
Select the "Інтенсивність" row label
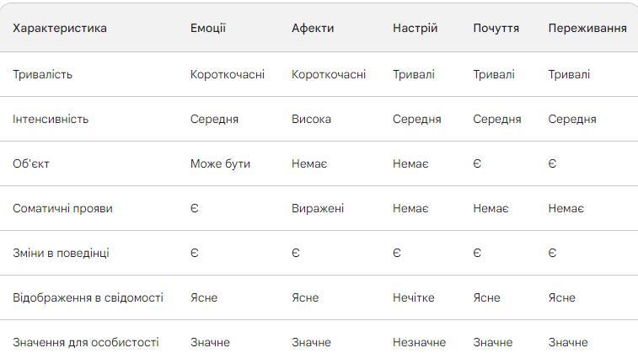coord(51,119)
